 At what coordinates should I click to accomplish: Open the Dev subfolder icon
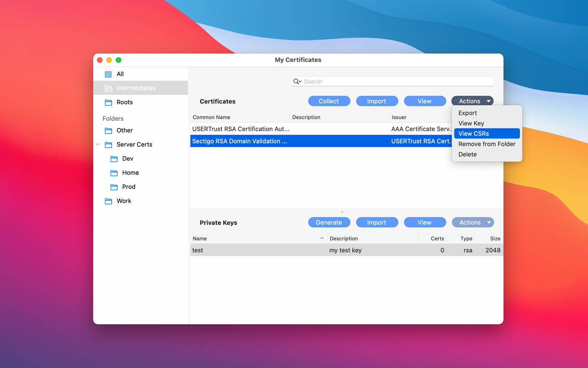click(114, 159)
